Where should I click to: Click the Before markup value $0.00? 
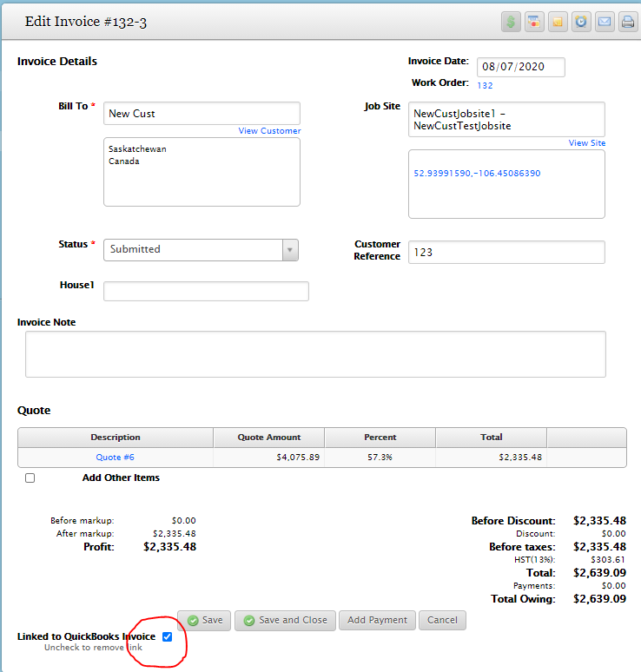pyautogui.click(x=183, y=521)
